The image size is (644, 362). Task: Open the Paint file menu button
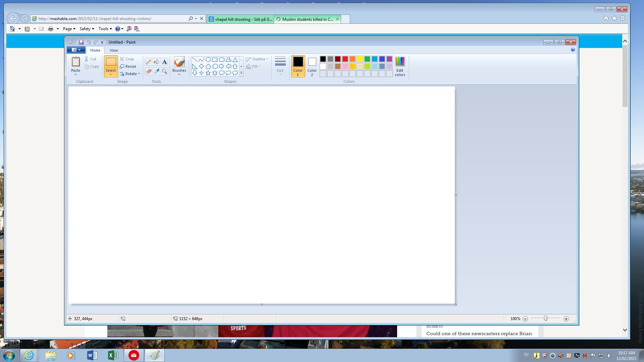pyautogui.click(x=76, y=50)
